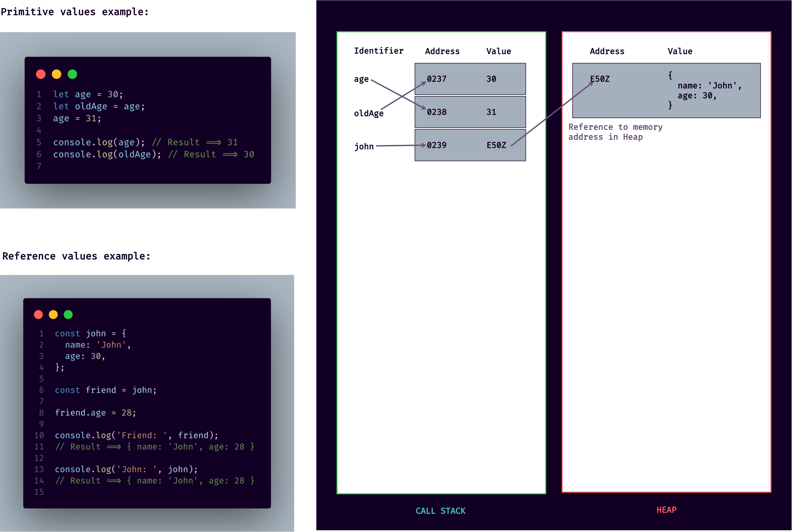Click the heap 'Value' column header
This screenshot has width=792, height=532.
[680, 51]
